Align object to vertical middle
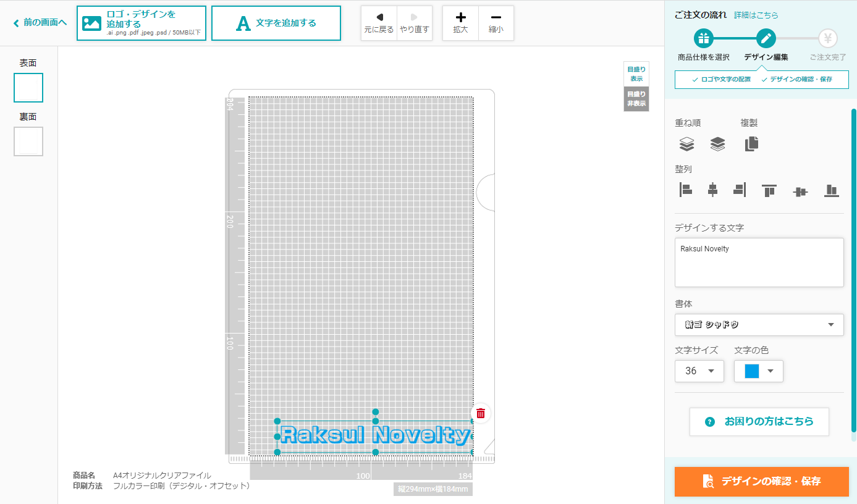 point(800,191)
